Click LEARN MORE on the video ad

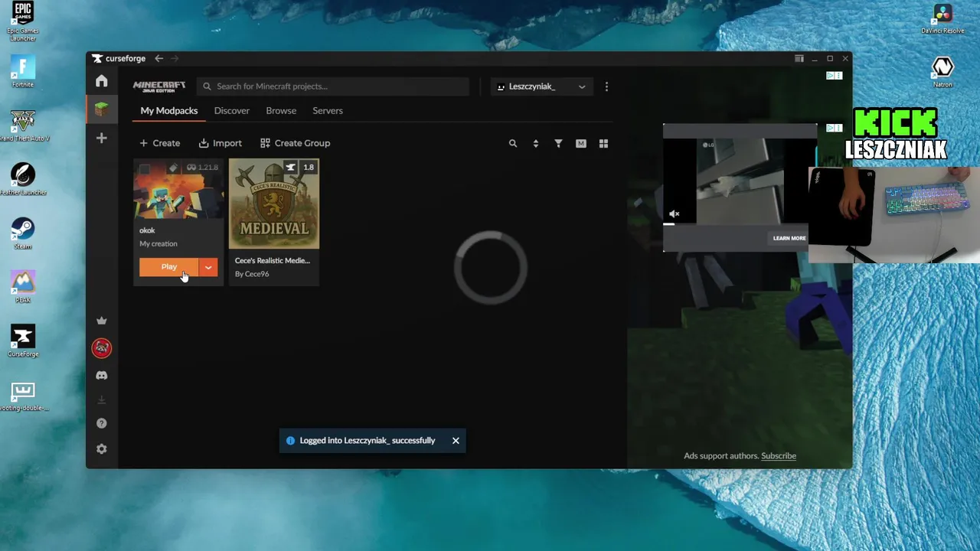[x=789, y=238]
